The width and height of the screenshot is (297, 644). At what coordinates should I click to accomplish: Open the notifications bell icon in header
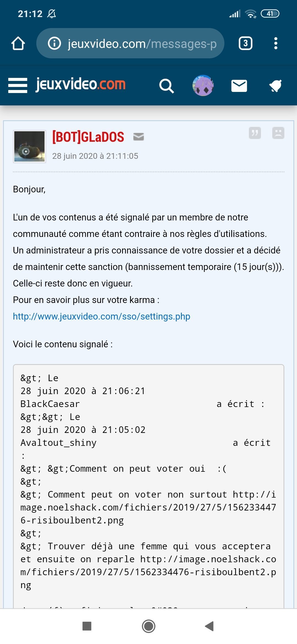(276, 86)
